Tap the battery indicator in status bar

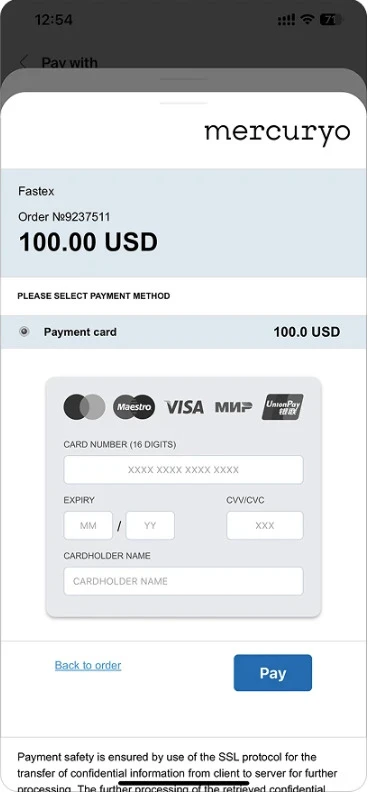[331, 20]
